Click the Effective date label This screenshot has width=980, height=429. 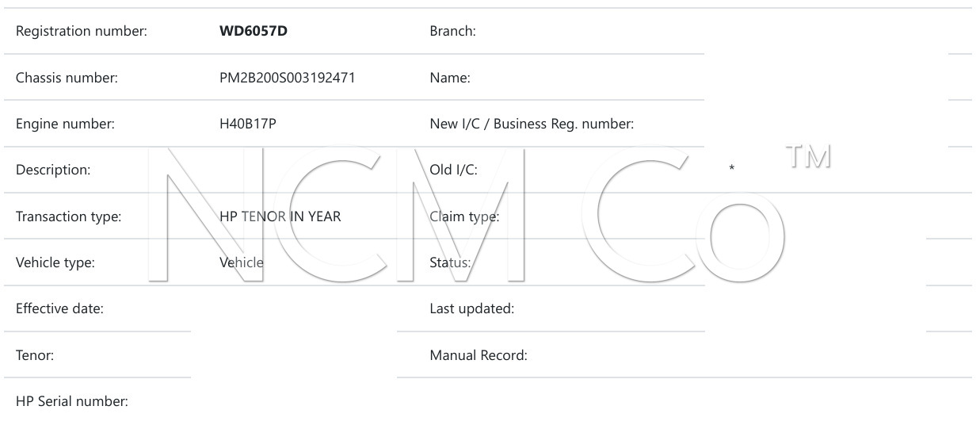(59, 308)
